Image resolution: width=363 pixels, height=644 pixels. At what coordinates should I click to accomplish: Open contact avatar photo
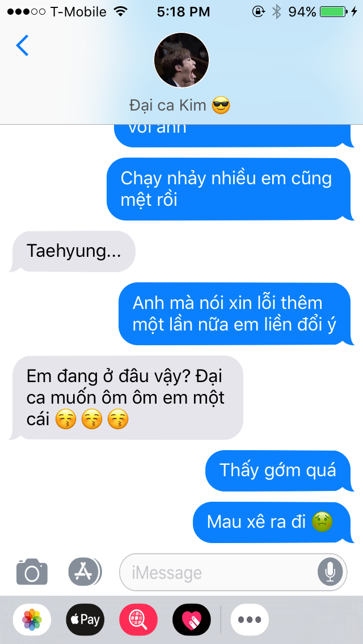[181, 60]
